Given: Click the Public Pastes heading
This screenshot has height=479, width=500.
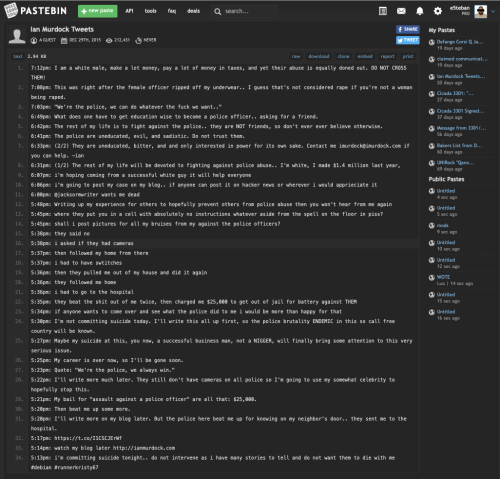Looking at the screenshot, I should tap(446, 179).
